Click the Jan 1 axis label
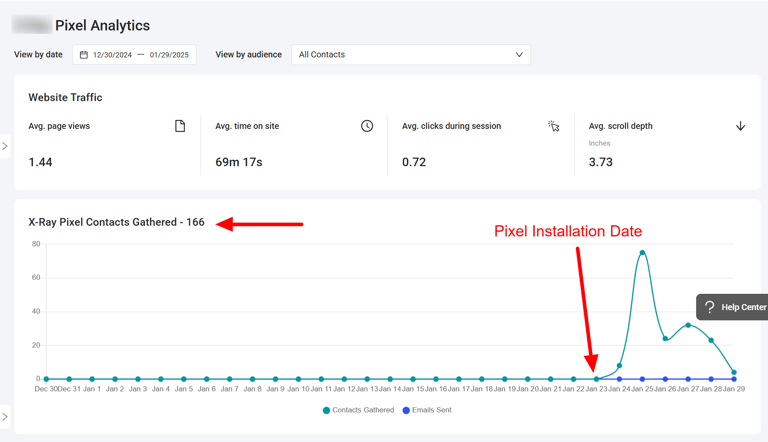768x442 pixels. (92, 389)
